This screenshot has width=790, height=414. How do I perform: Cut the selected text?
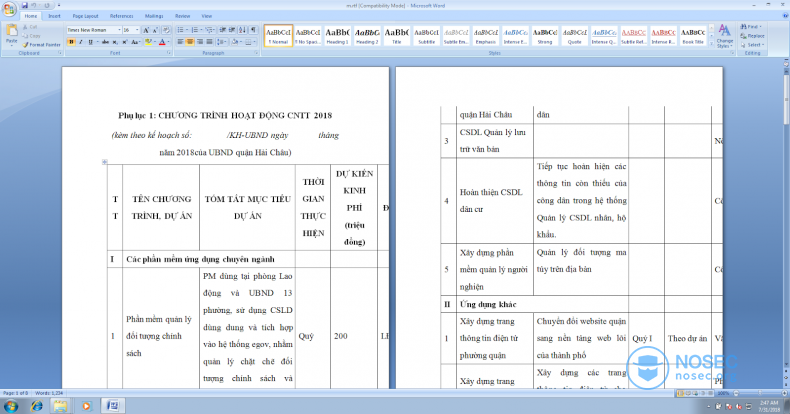[30, 27]
